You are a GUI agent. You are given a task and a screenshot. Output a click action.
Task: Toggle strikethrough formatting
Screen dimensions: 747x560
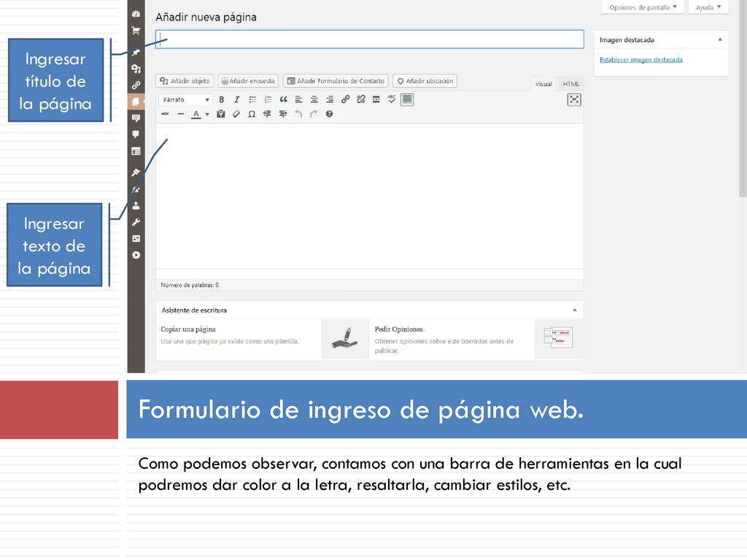point(165,114)
